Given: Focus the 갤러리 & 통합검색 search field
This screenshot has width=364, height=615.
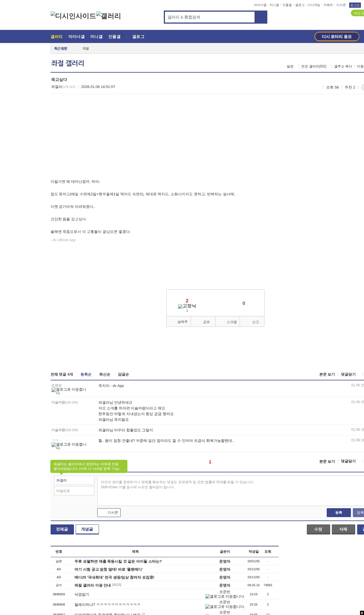Looking at the screenshot, I should [210, 17].
